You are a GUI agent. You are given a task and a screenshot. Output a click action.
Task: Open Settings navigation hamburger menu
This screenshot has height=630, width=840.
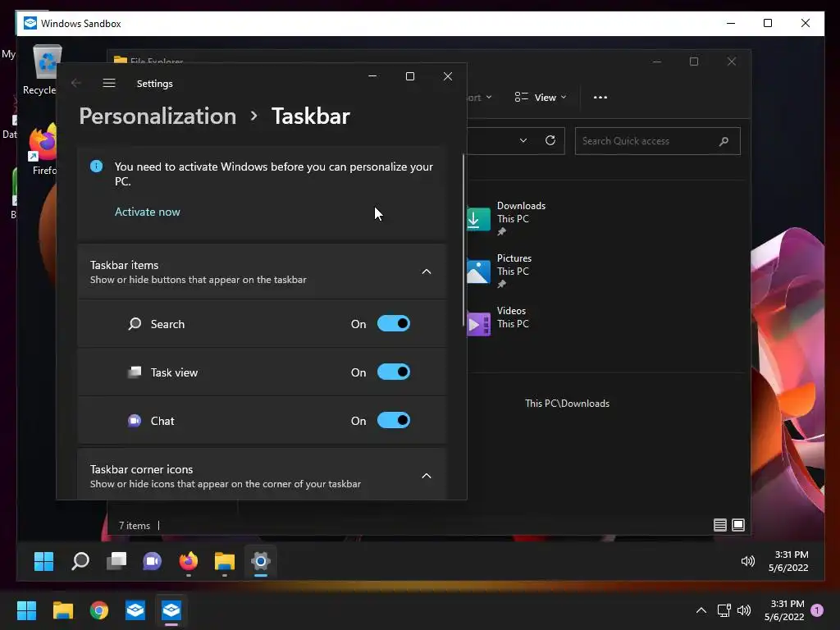pyautogui.click(x=109, y=83)
